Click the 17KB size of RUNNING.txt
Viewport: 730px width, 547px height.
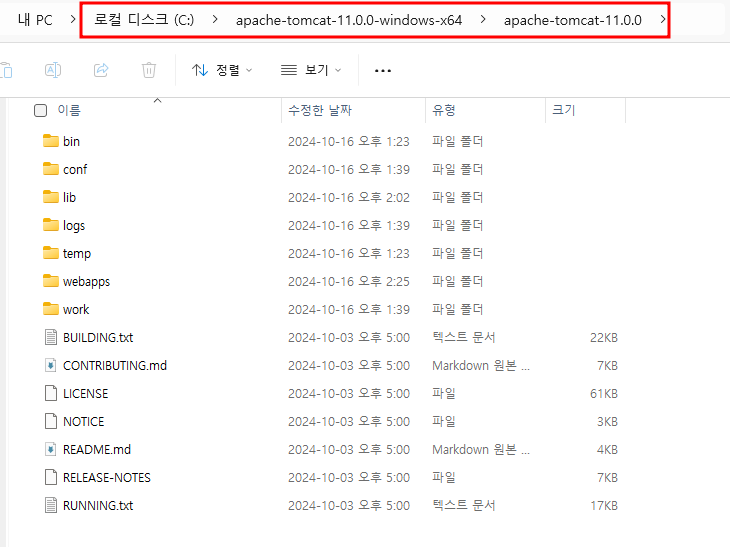coord(604,506)
